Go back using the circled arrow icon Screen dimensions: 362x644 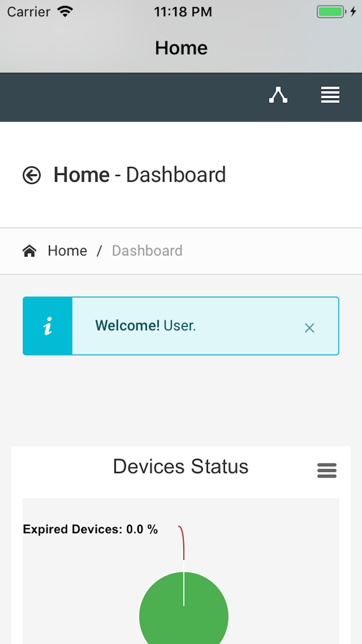click(32, 175)
